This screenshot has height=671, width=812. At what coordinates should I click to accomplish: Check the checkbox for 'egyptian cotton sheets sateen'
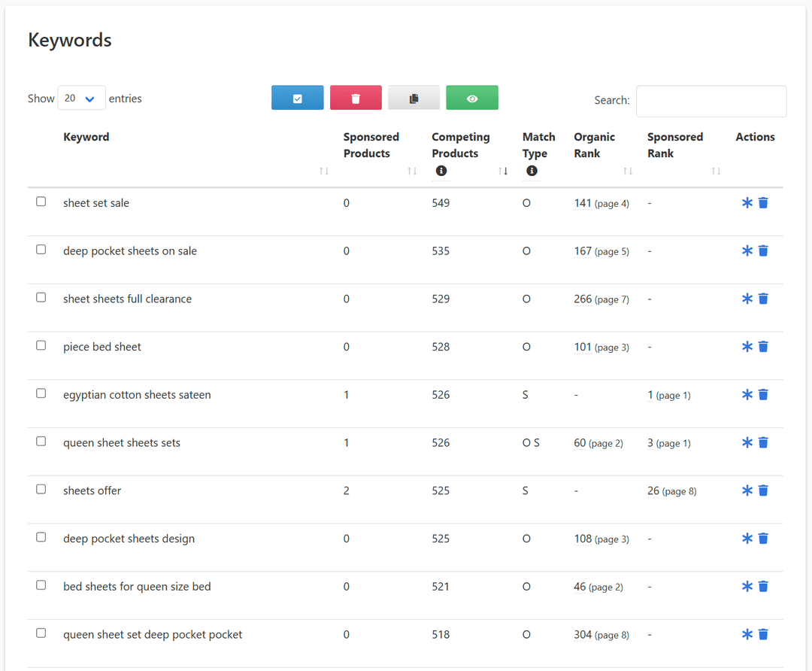click(41, 393)
